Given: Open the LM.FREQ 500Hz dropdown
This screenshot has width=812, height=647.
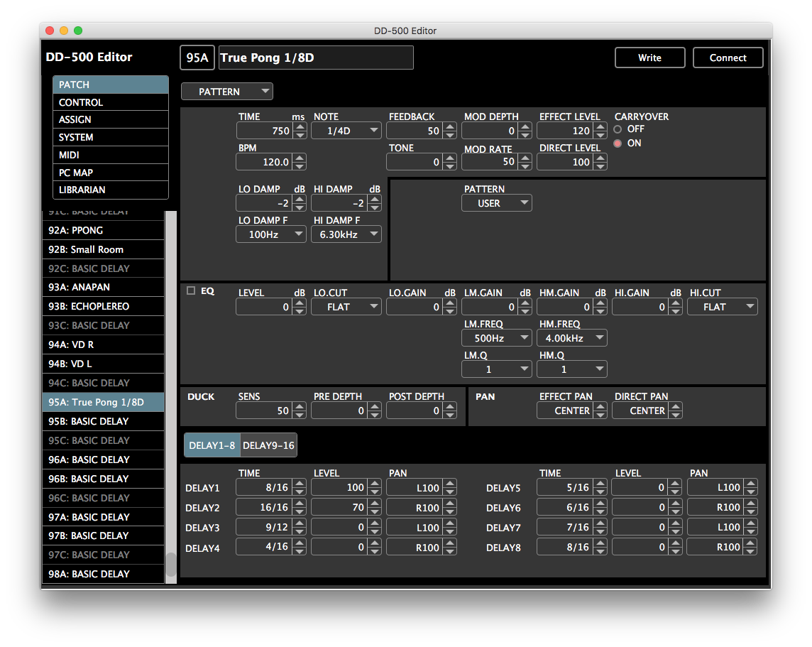Looking at the screenshot, I should coord(497,338).
